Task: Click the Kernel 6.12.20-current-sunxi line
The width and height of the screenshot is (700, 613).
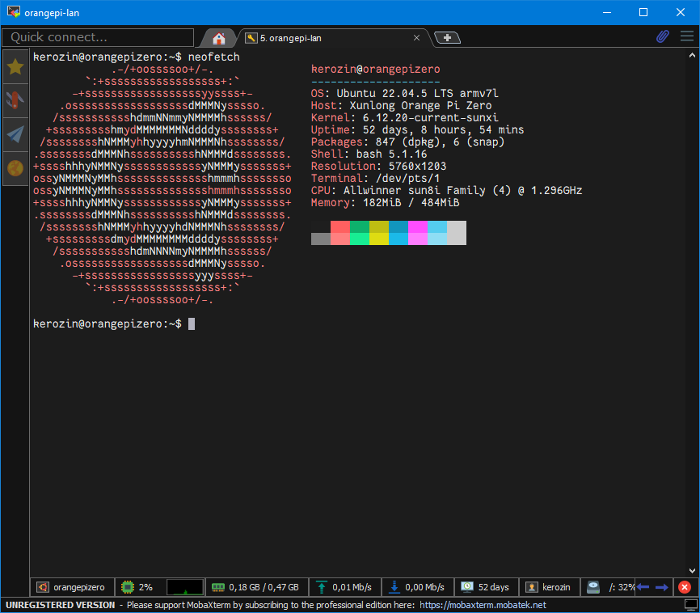Action: coord(404,117)
